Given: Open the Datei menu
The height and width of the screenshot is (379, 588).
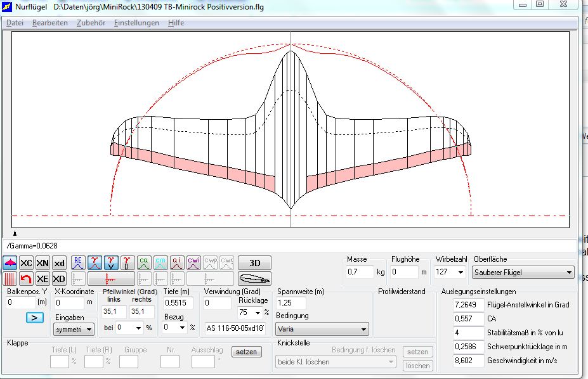Looking at the screenshot, I should 15,23.
